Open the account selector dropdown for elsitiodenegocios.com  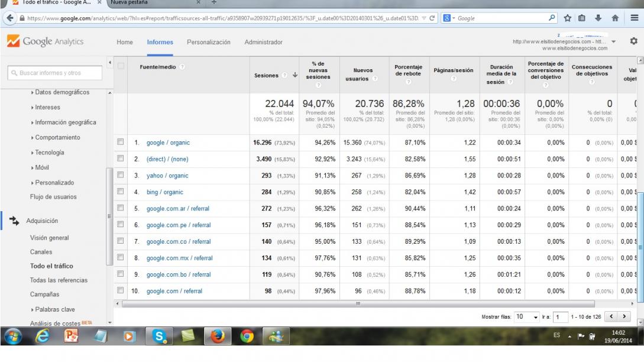[x=613, y=41]
